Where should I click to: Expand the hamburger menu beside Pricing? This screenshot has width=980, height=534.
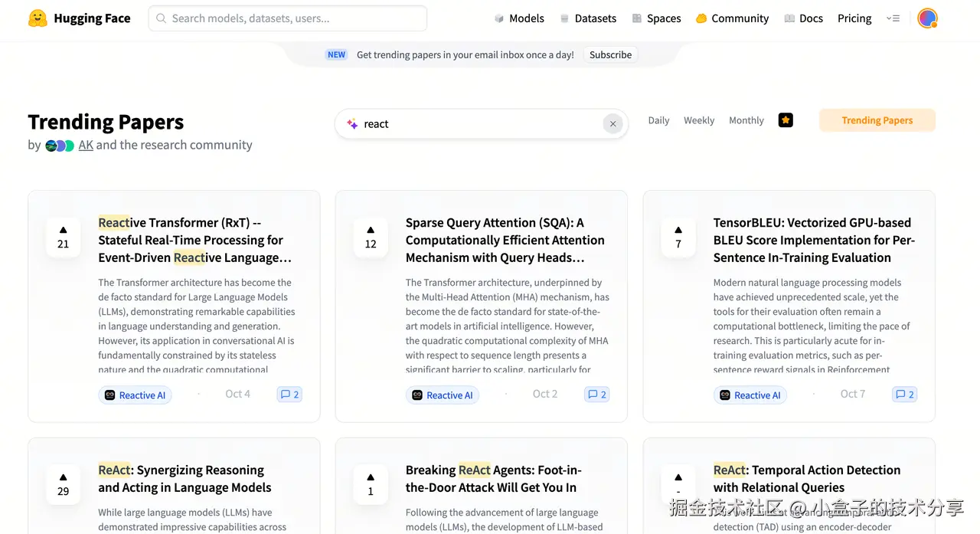tap(893, 18)
